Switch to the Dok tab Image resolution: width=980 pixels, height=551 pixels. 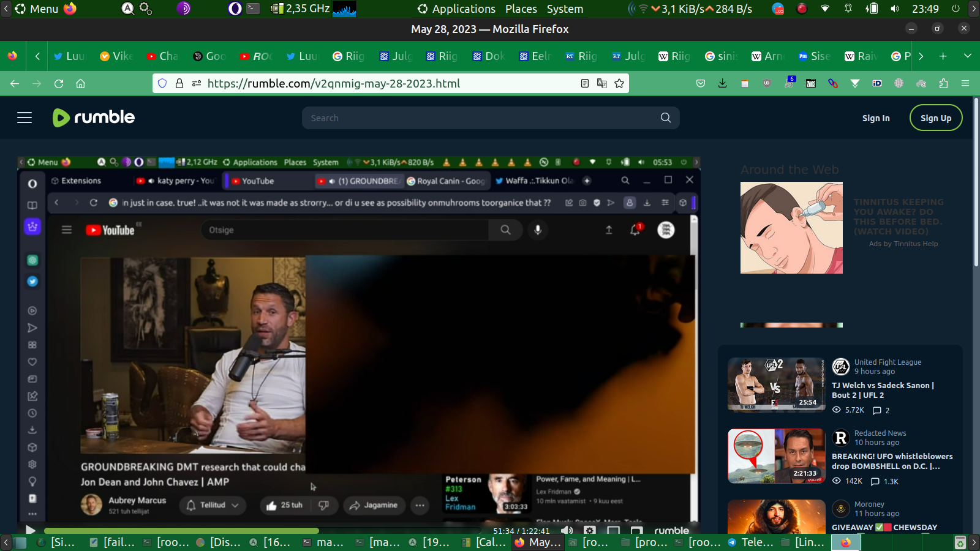point(489,56)
